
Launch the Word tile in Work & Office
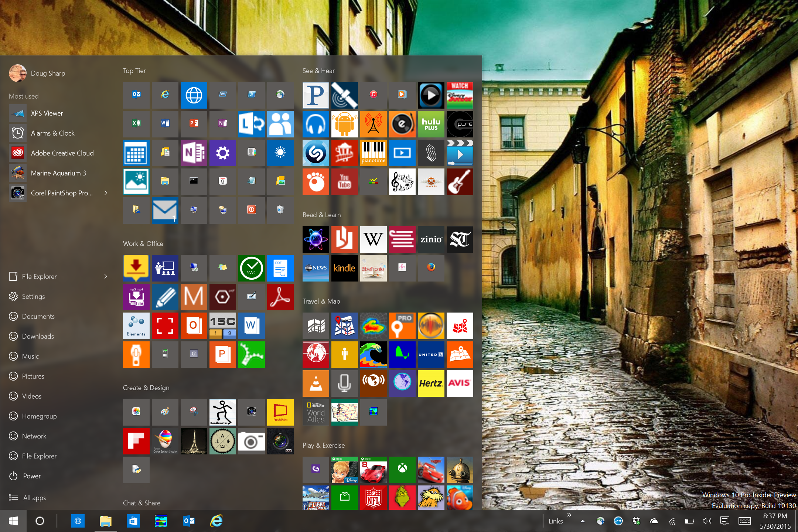(x=251, y=325)
